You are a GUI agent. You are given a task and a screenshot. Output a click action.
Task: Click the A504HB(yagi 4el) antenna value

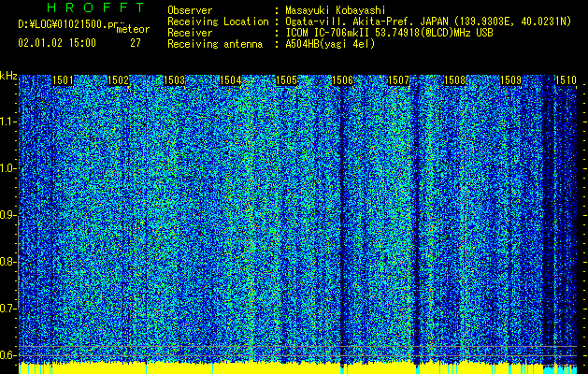(x=330, y=44)
